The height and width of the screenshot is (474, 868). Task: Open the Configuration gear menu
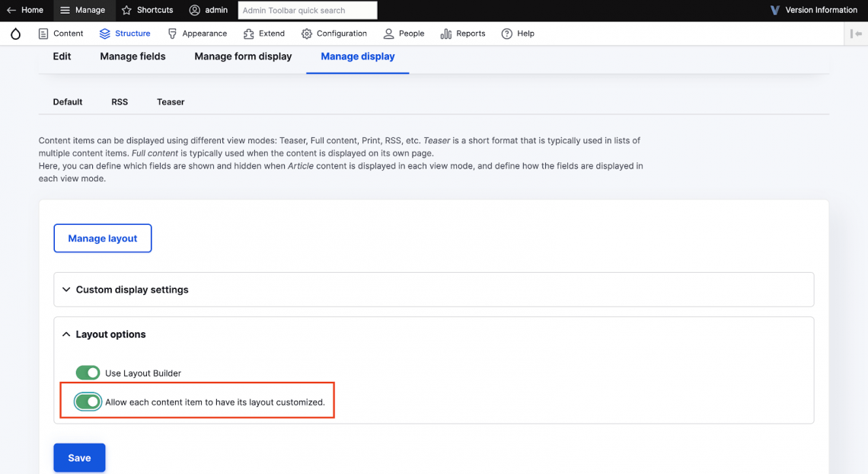click(334, 34)
